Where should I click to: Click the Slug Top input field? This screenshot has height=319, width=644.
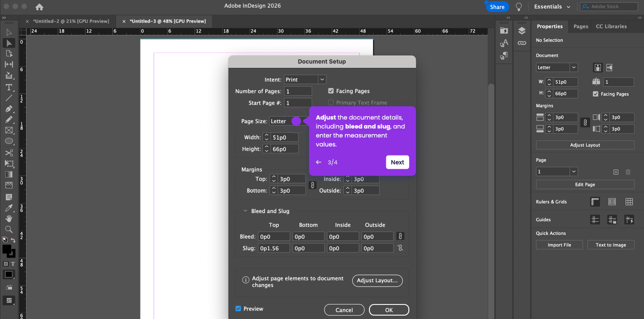(274, 248)
